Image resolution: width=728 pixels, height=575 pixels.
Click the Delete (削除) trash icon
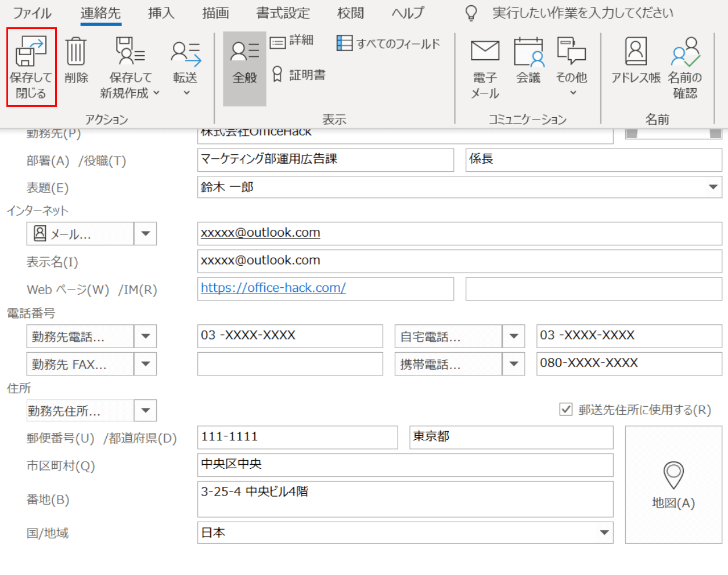[76, 52]
